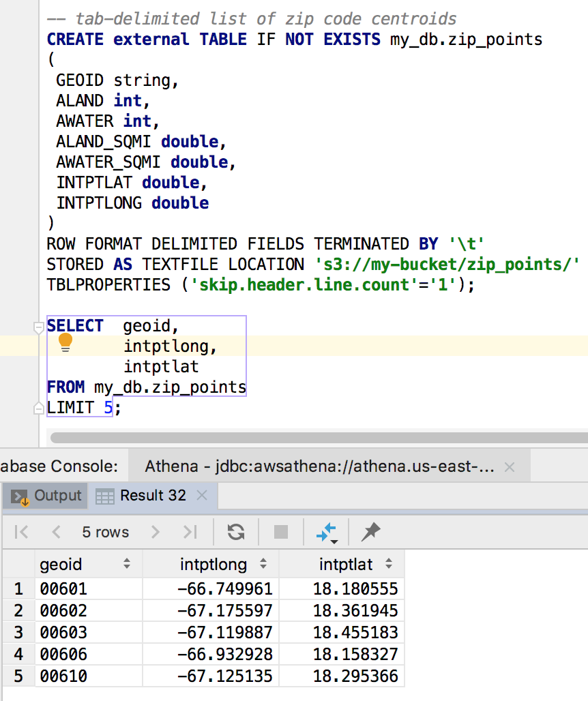Select longitude cell -67.175597
The height and width of the screenshot is (701, 588).
[x=211, y=611]
